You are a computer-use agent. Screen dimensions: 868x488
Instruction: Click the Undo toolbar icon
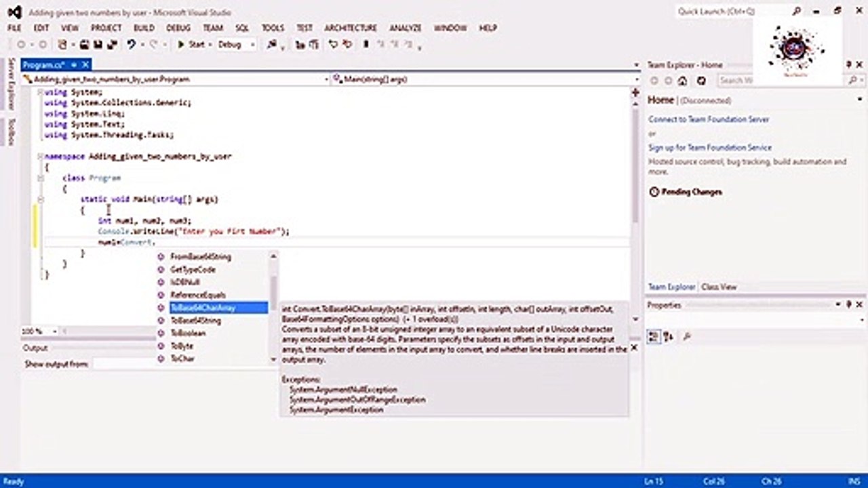coord(131,45)
